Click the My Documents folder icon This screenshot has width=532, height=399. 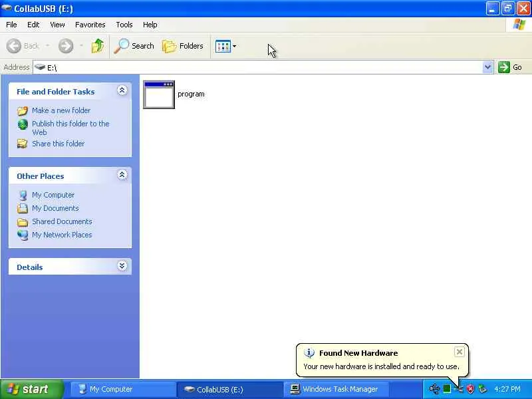pyautogui.click(x=23, y=208)
